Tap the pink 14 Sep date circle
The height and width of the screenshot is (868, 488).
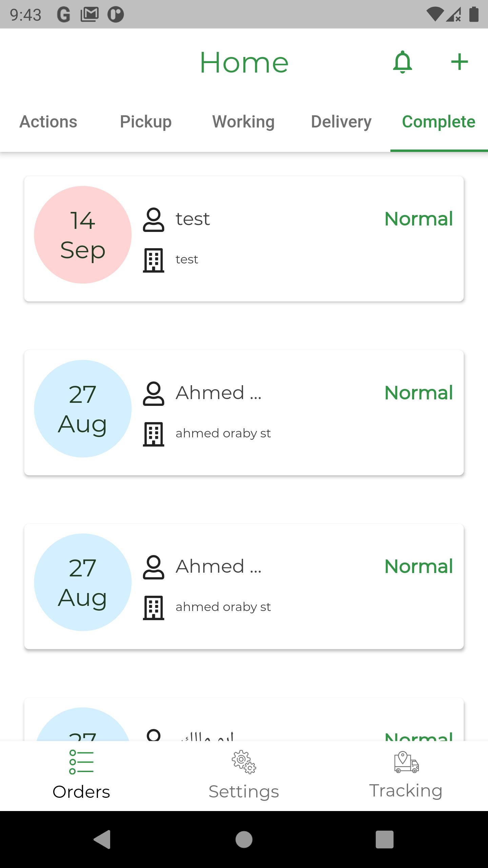(x=83, y=235)
